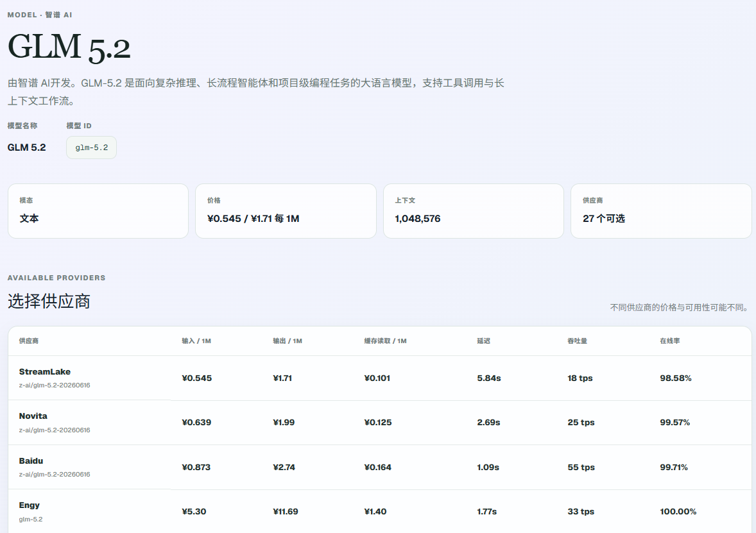Select the 模态 文本 info card
The width and height of the screenshot is (756, 533).
click(x=98, y=211)
